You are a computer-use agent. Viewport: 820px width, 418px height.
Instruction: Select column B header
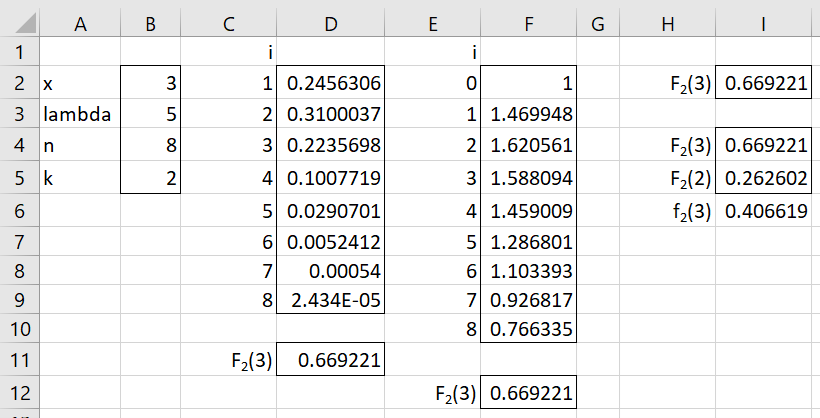tap(151, 24)
